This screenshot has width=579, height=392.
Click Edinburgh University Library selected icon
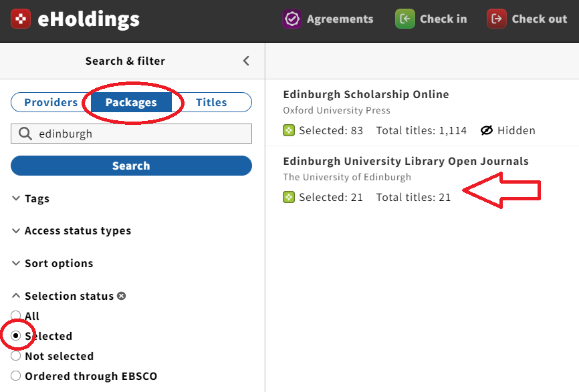(x=289, y=197)
